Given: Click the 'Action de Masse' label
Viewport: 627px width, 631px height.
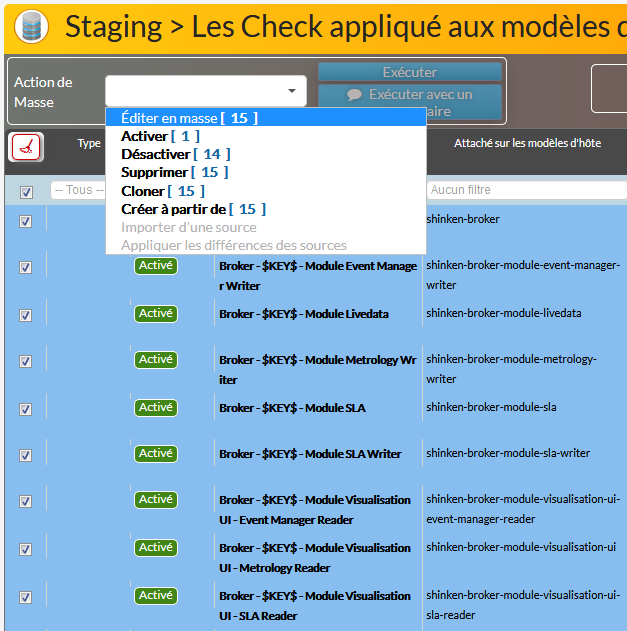Looking at the screenshot, I should pos(43,92).
